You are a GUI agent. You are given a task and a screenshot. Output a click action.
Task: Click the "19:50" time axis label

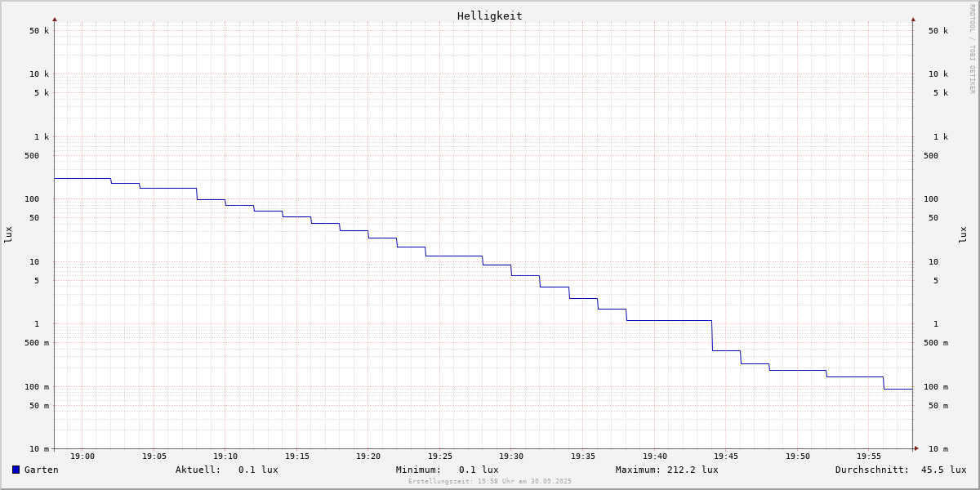coord(798,457)
